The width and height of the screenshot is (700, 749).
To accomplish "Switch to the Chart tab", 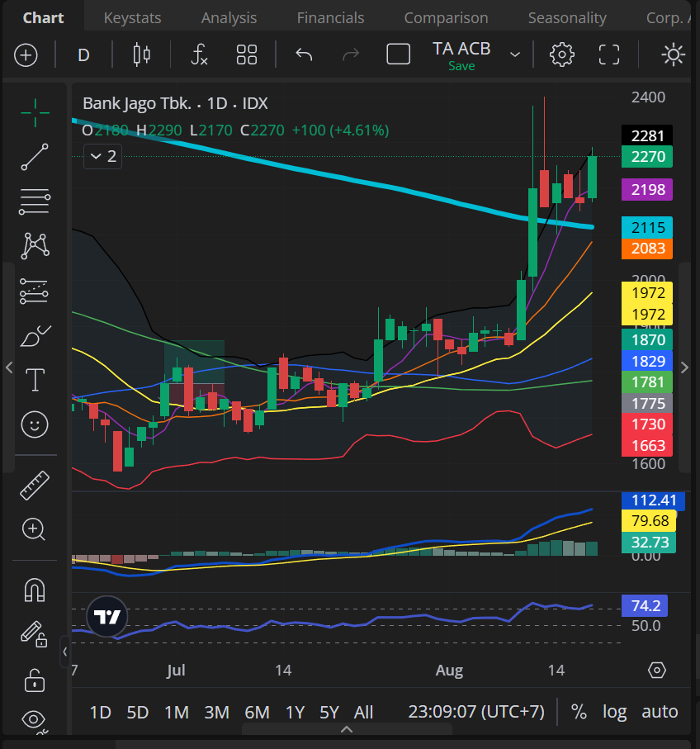I will [x=44, y=17].
